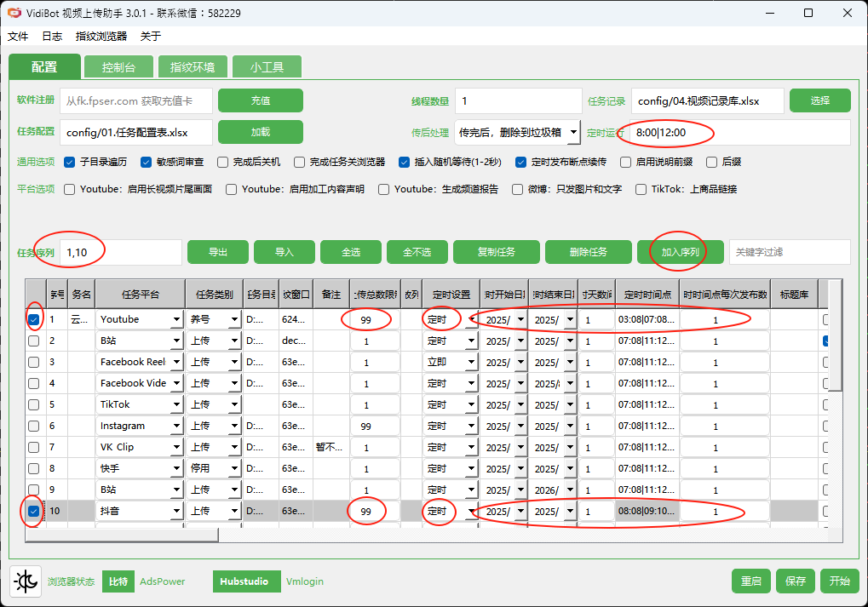Open platform dropdown for 快手 row

point(176,469)
